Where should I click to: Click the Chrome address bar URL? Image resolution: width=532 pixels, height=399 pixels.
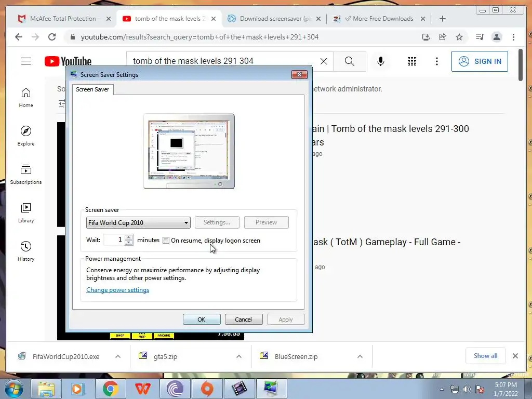tap(199, 37)
